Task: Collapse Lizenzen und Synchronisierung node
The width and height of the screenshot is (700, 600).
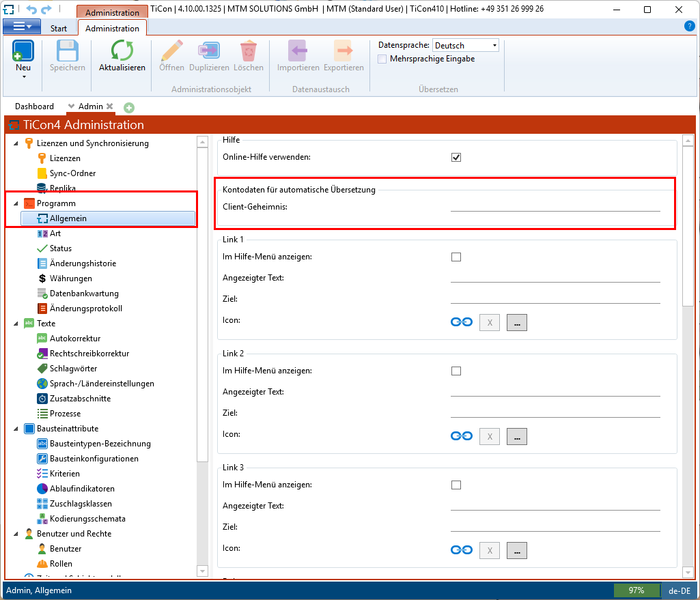Action: (x=16, y=143)
